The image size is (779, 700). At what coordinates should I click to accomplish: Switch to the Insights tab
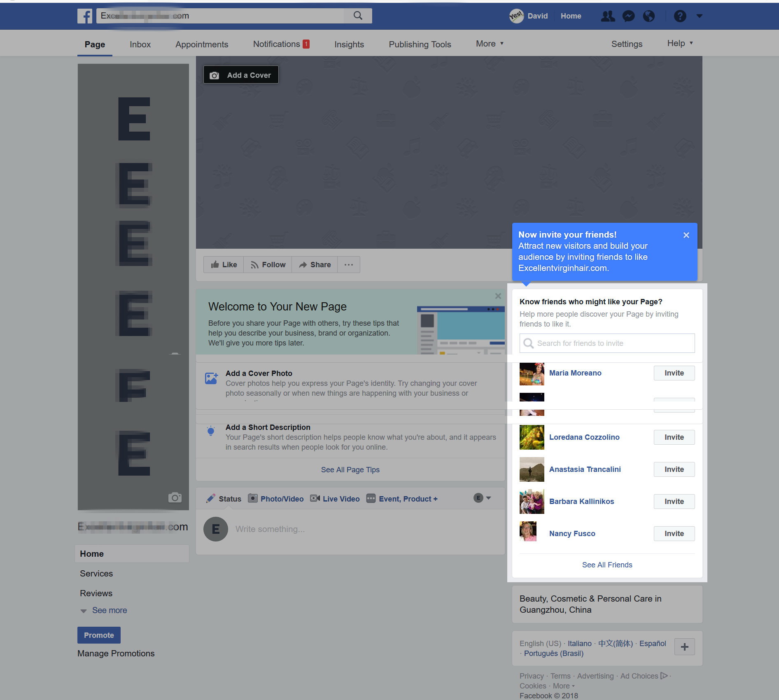click(349, 44)
